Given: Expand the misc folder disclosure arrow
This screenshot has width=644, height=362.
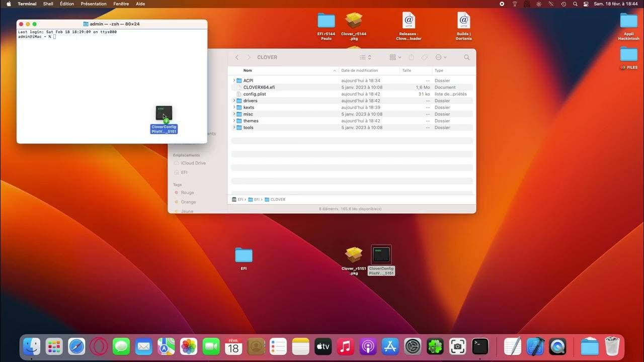Looking at the screenshot, I should coord(234,114).
